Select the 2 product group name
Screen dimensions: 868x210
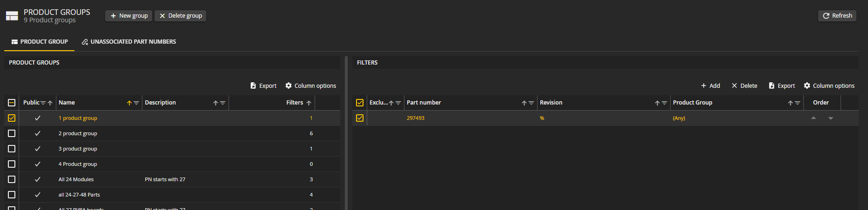point(78,133)
